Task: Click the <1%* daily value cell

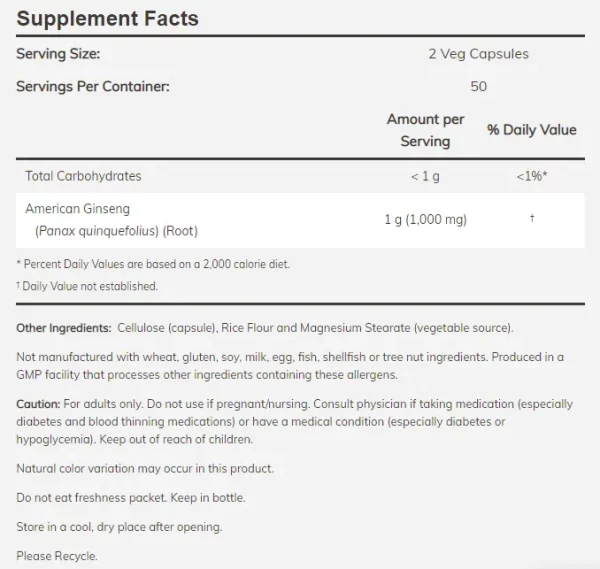Action: (532, 176)
